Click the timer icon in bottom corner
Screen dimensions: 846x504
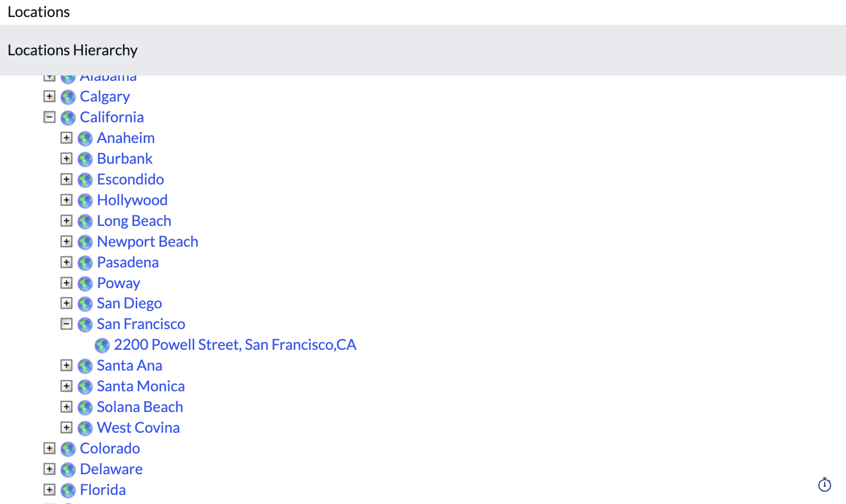(x=825, y=484)
